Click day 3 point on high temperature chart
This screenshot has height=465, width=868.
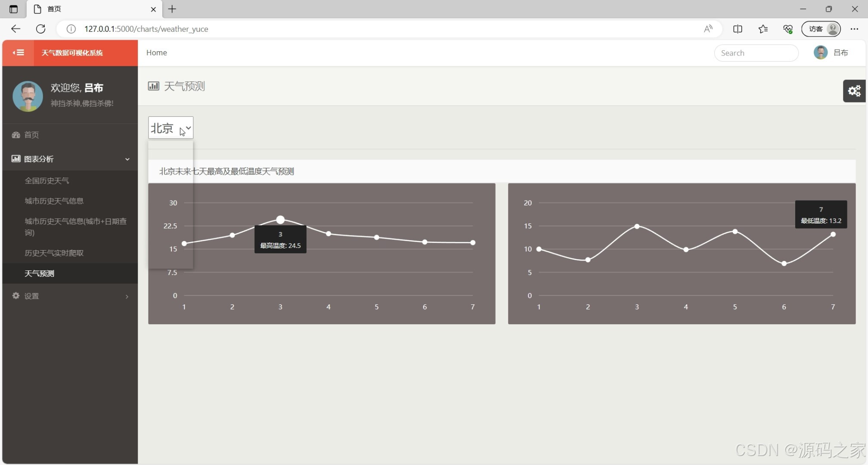point(280,220)
